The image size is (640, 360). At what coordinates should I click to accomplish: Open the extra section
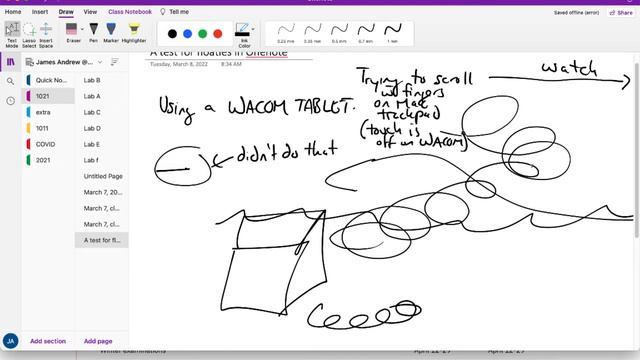(48, 112)
